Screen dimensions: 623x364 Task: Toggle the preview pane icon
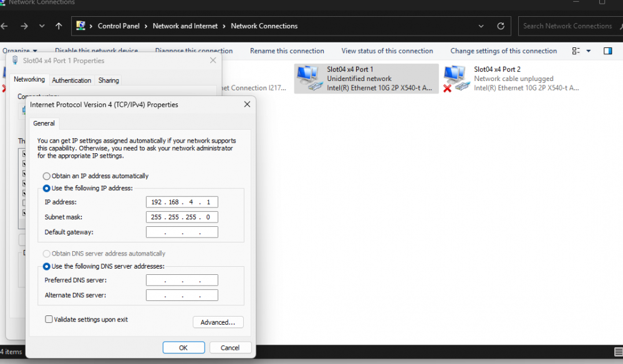click(607, 51)
